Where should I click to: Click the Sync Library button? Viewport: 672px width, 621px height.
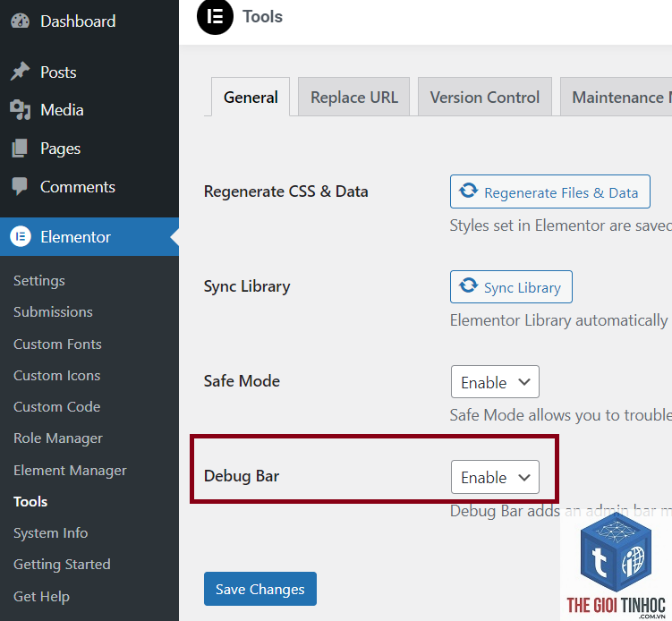click(511, 286)
